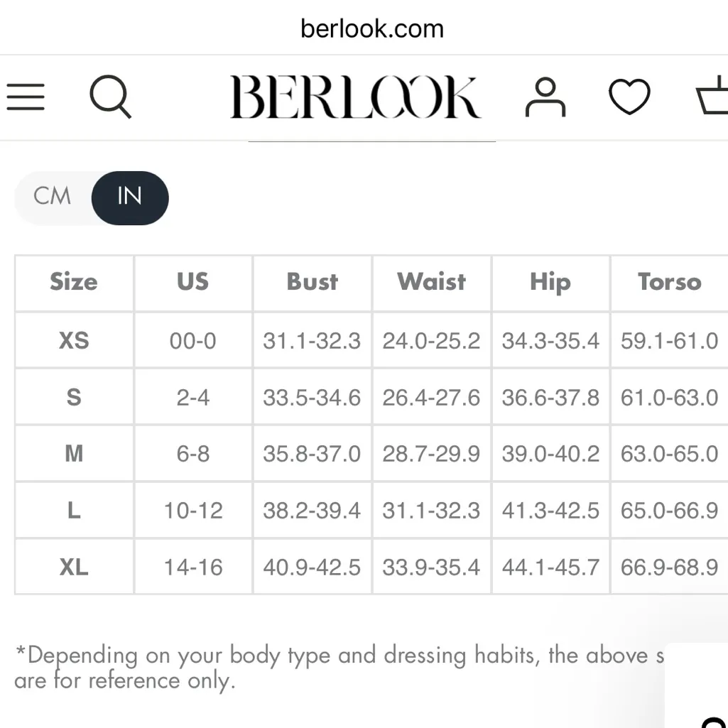728x728 pixels.
Task: Select the US sizes column header
Action: 192,282
